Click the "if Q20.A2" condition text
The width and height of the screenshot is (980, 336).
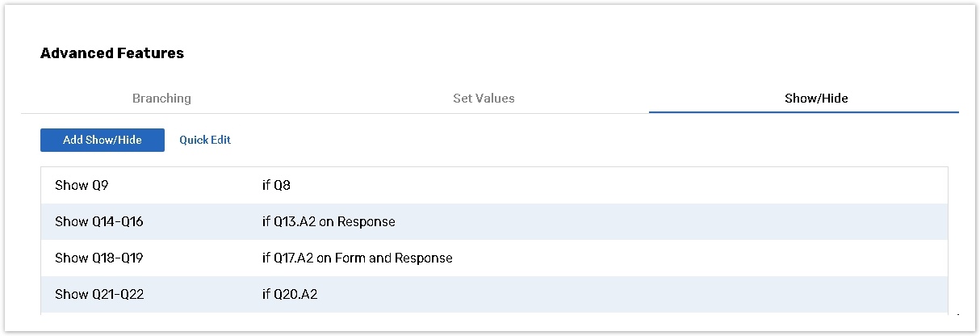(x=290, y=294)
